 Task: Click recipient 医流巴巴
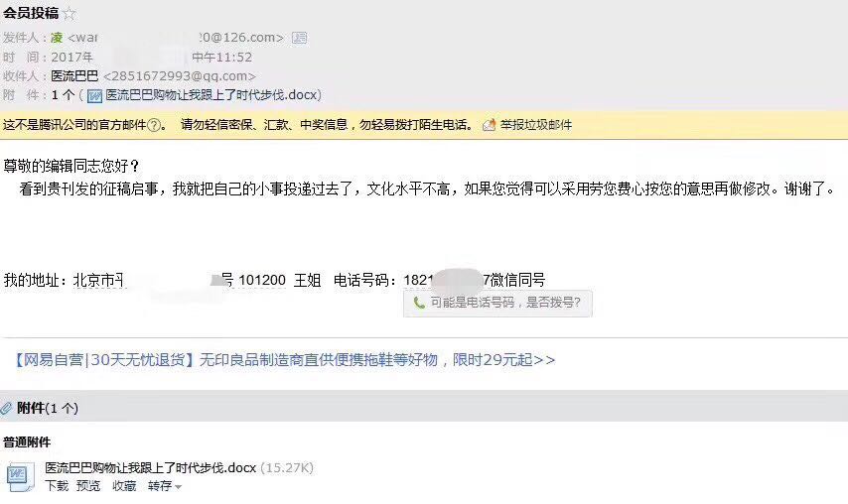(x=74, y=76)
